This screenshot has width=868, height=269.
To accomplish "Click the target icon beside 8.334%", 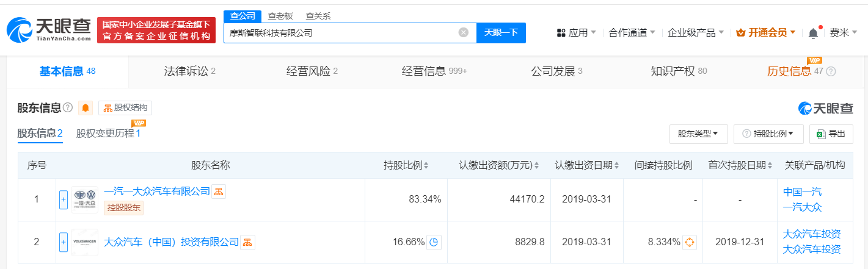I will [690, 242].
